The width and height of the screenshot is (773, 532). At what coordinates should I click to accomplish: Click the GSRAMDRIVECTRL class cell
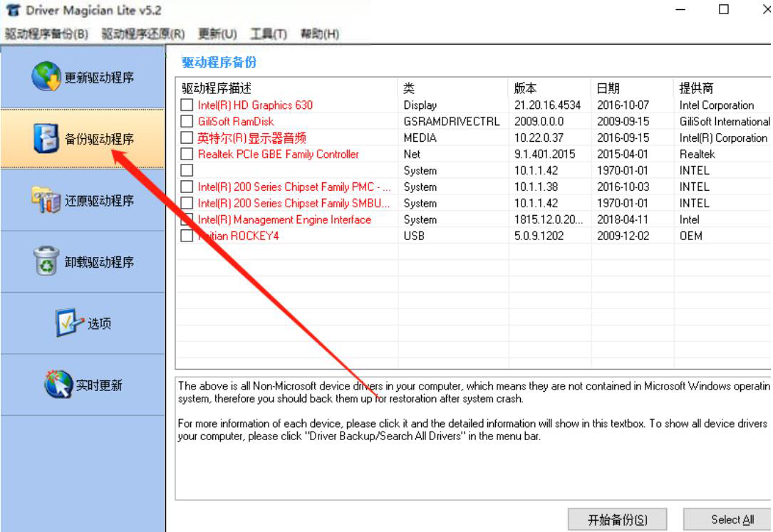tap(452, 121)
